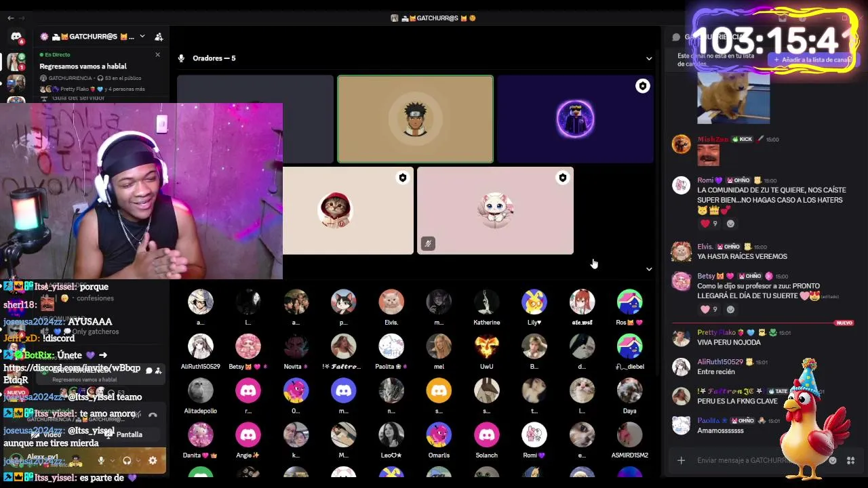Dismiss the En Directo stage banner
Screen dimensions: 868x488
coord(157,55)
